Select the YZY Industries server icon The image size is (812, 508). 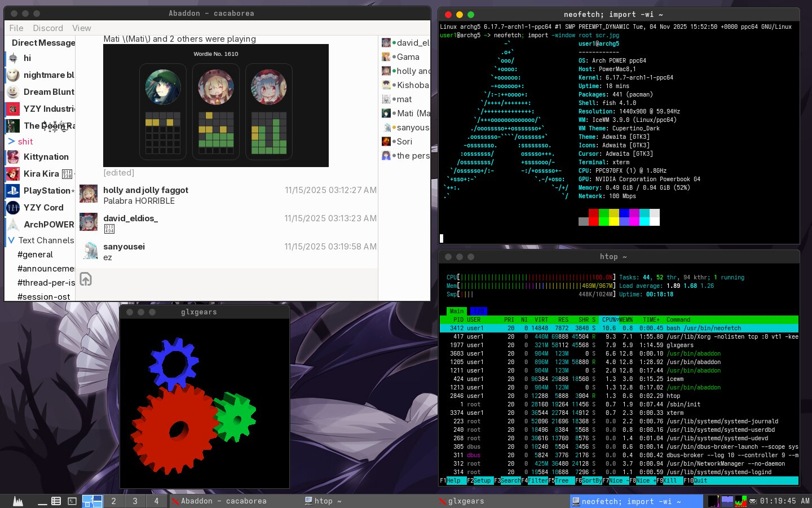tap(13, 109)
